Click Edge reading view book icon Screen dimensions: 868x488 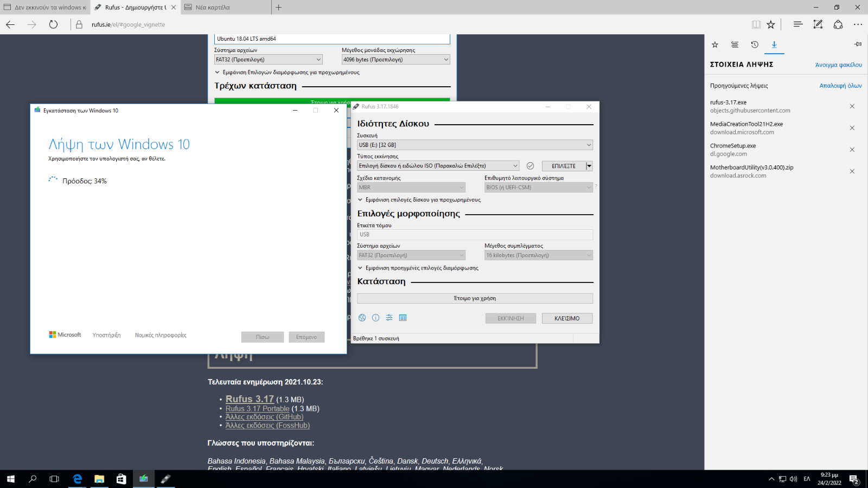(x=756, y=24)
